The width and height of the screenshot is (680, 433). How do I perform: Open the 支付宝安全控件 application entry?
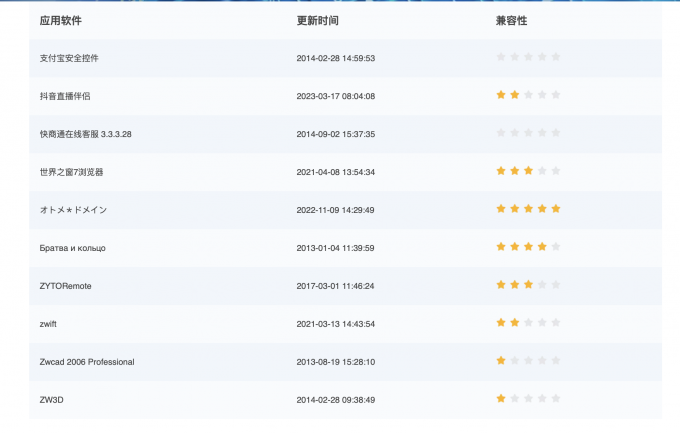click(69, 58)
